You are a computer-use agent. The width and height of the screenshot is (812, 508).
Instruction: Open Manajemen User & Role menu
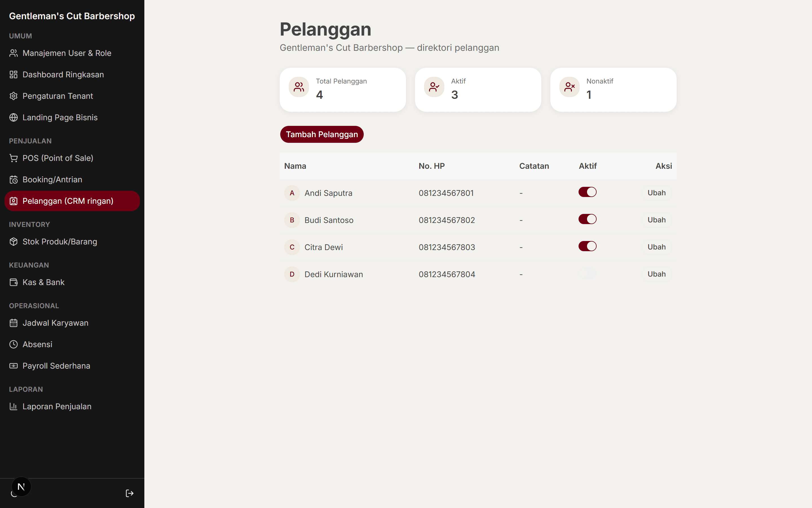(x=72, y=53)
